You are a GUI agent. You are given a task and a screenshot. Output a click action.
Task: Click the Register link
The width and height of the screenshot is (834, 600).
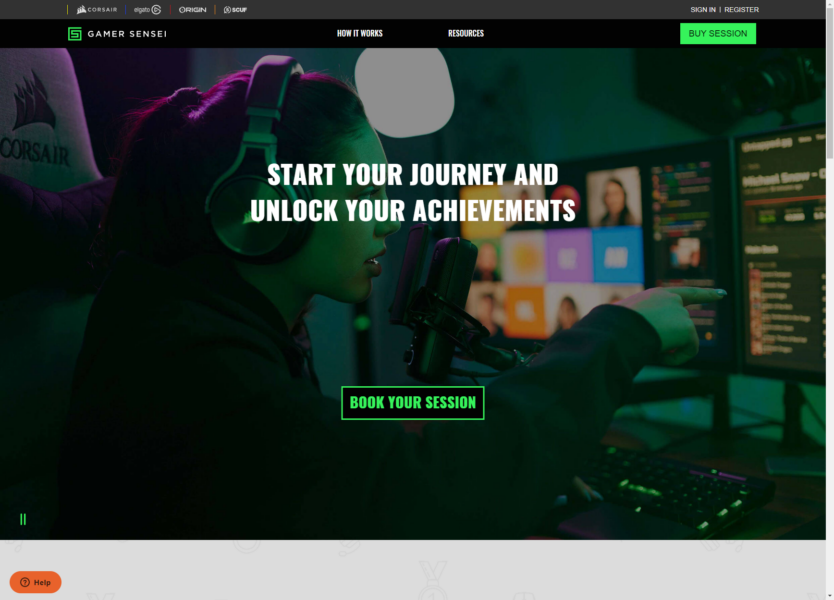point(741,10)
